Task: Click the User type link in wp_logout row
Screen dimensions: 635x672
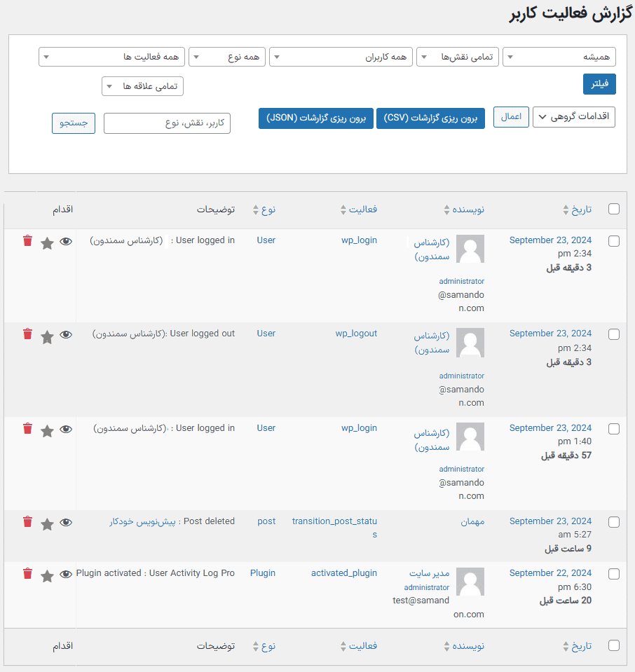Action: [x=266, y=334]
